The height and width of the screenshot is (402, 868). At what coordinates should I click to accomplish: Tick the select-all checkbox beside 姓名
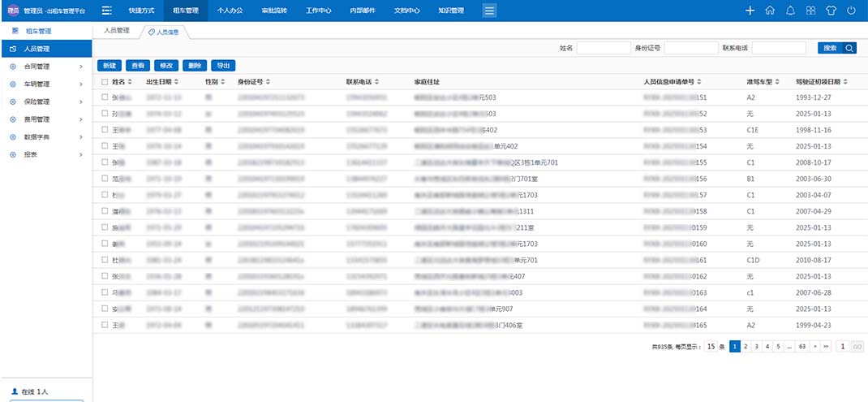(x=105, y=82)
